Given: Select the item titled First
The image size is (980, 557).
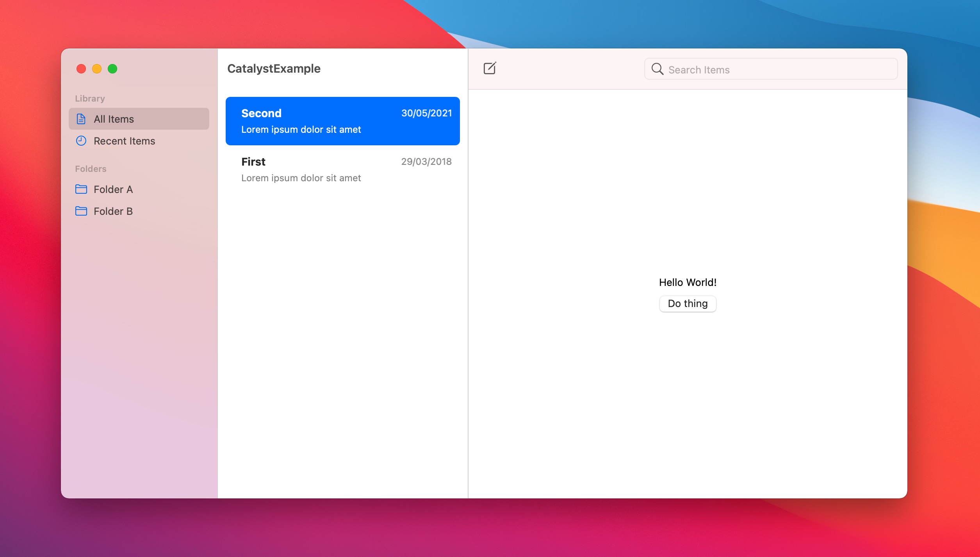Looking at the screenshot, I should (x=254, y=162).
